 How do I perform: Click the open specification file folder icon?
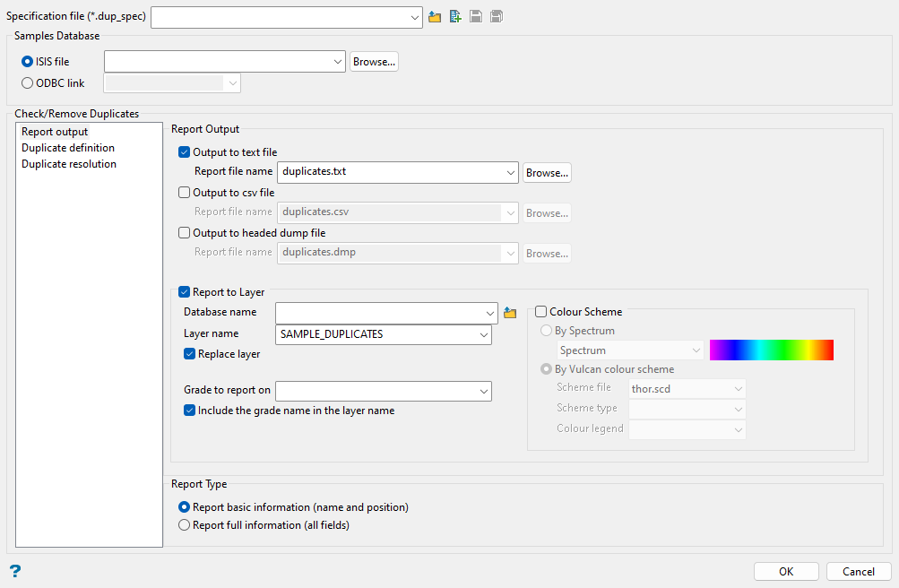coord(436,17)
